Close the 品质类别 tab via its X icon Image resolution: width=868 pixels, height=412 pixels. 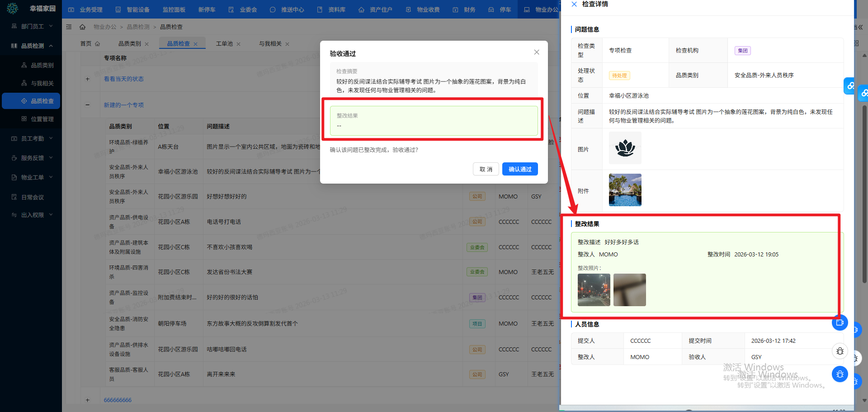147,44
